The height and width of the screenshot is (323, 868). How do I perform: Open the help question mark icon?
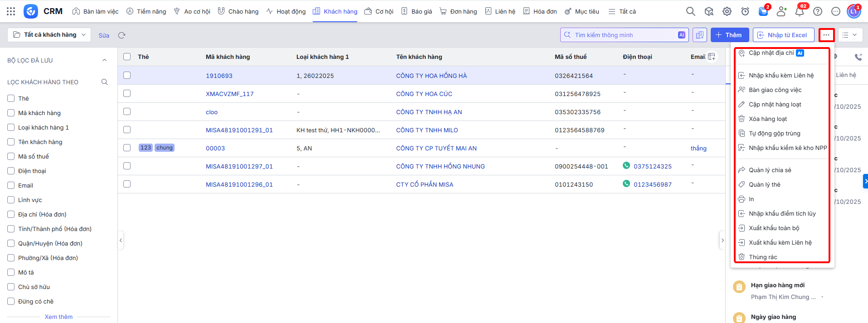tap(818, 11)
